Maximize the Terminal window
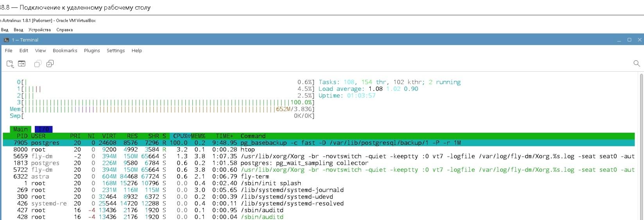This screenshot has width=644, height=220. pyautogui.click(x=629, y=40)
